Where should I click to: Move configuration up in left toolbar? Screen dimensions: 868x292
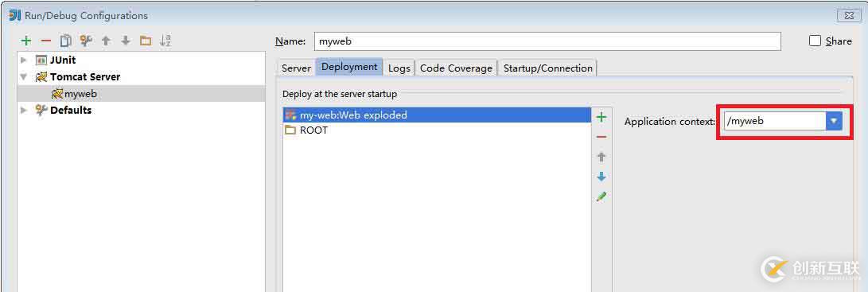point(106,41)
